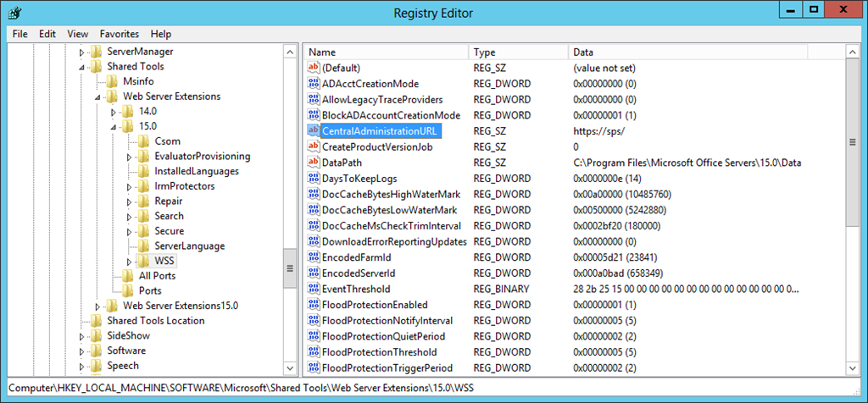Image resolution: width=868 pixels, height=403 pixels.
Task: Expand the 14.0 key
Action: click(x=114, y=112)
